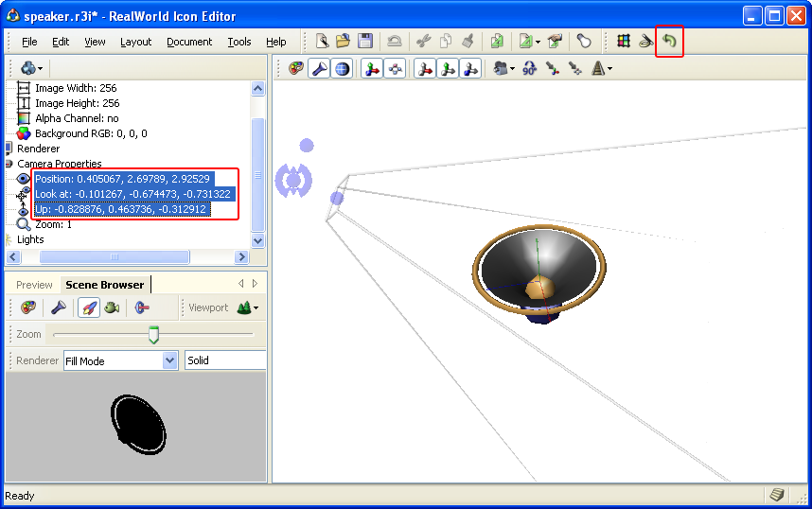Switch to the Scene Browser tab
This screenshot has height=509, width=812.
[x=105, y=285]
